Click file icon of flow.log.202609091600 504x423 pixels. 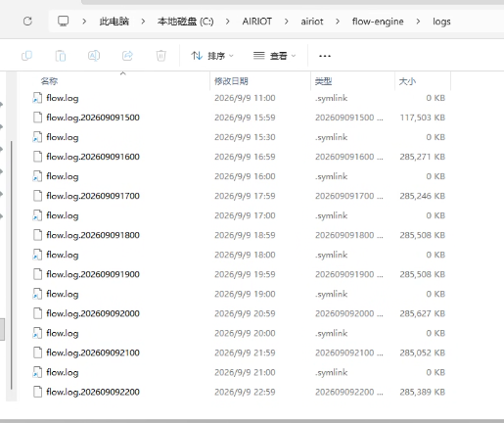coord(37,157)
